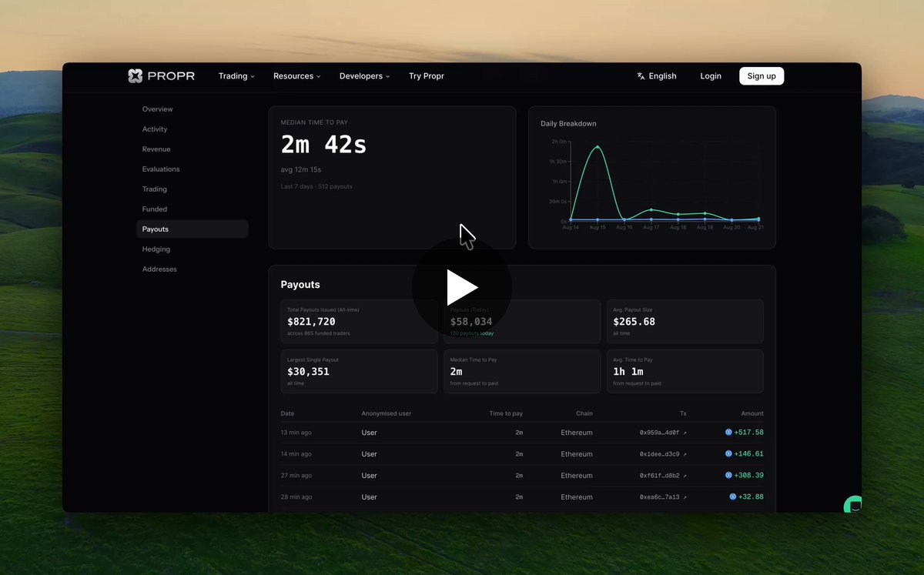Click the Login link

711,76
